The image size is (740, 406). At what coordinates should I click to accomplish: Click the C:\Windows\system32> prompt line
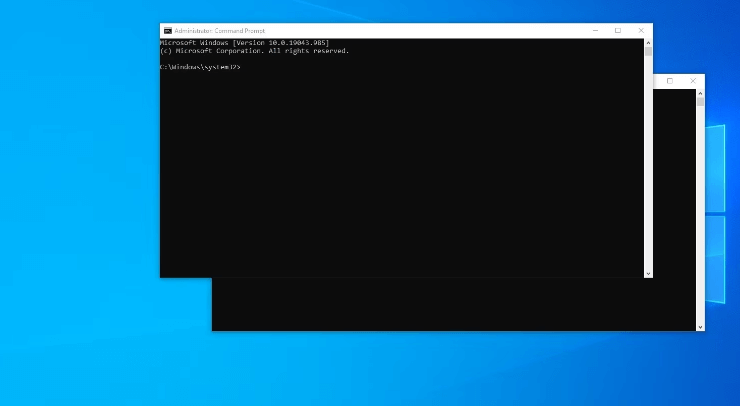coord(200,67)
